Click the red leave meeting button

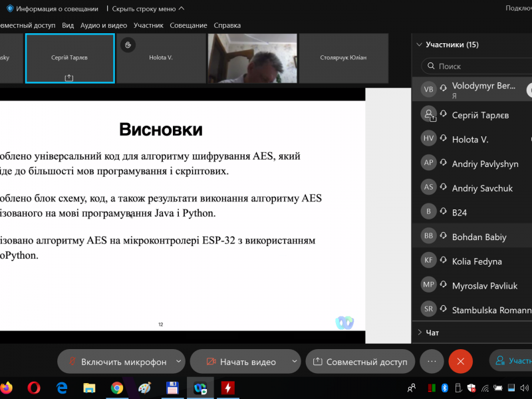(x=460, y=361)
